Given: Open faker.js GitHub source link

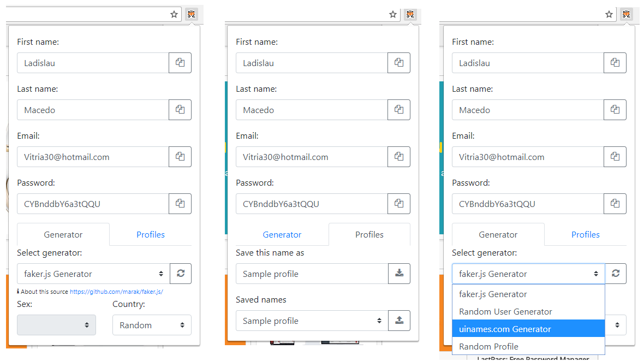Looking at the screenshot, I should click(116, 292).
